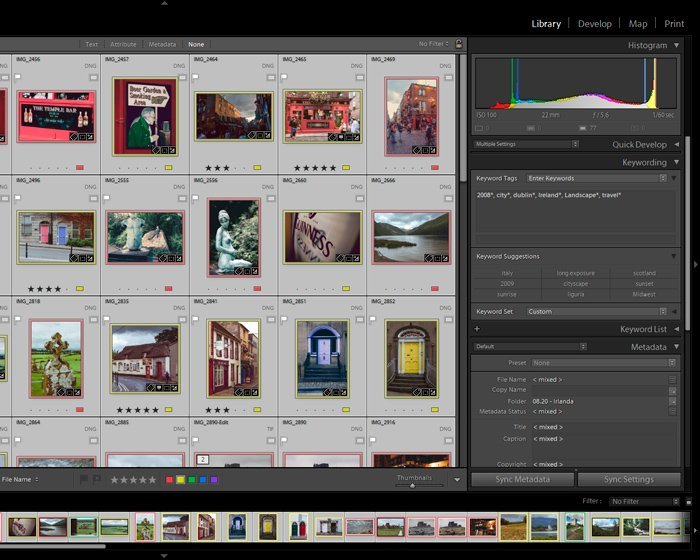Open the Default metadata view dropdown
Viewport: 700px width, 560px height.
tap(530, 347)
